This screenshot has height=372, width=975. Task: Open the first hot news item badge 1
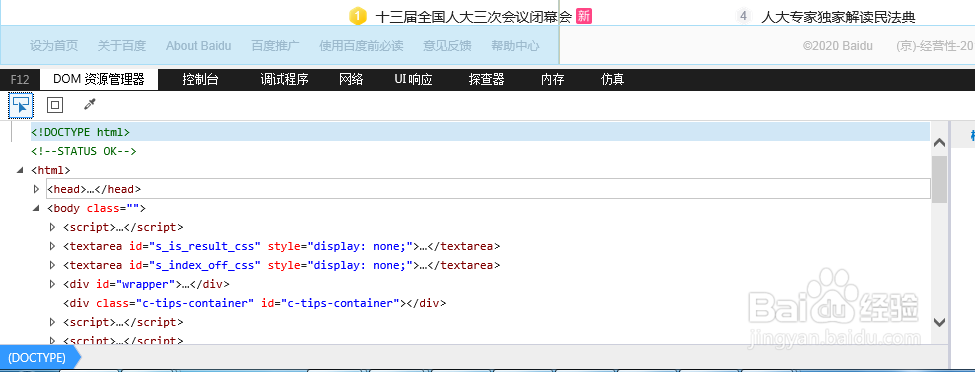pos(358,16)
